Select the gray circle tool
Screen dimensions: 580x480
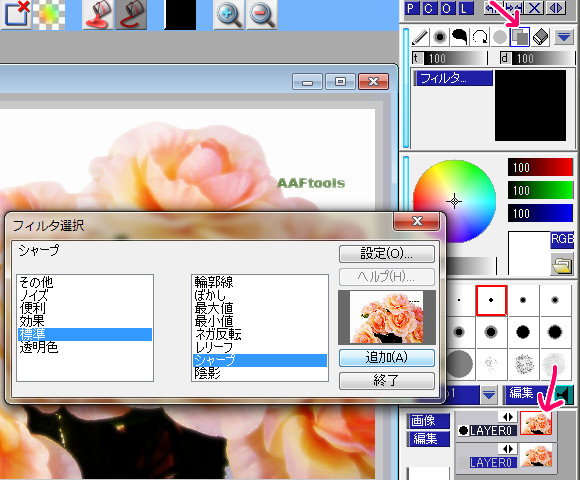click(x=500, y=37)
